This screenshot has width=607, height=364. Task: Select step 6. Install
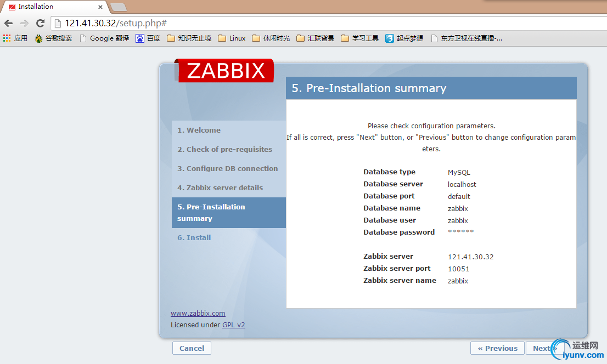194,237
